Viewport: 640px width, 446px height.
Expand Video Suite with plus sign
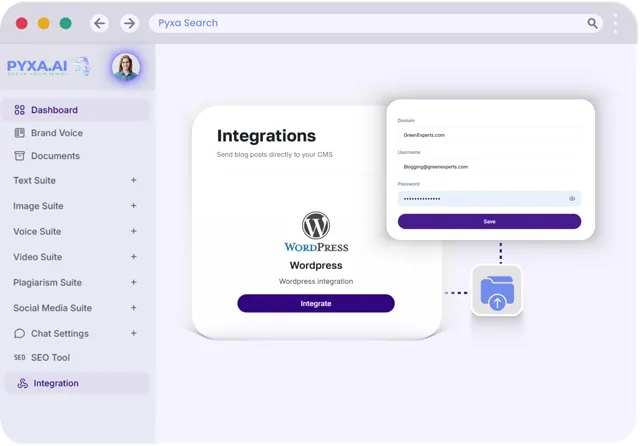pyautogui.click(x=133, y=257)
